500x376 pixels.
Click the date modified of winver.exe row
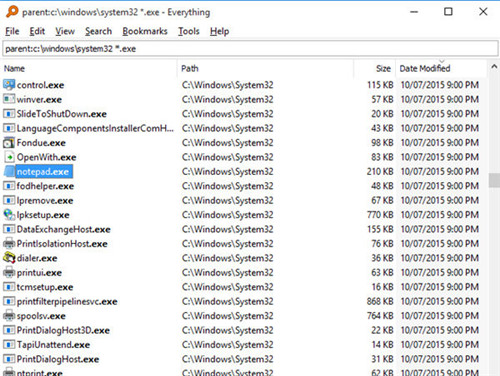440,99
